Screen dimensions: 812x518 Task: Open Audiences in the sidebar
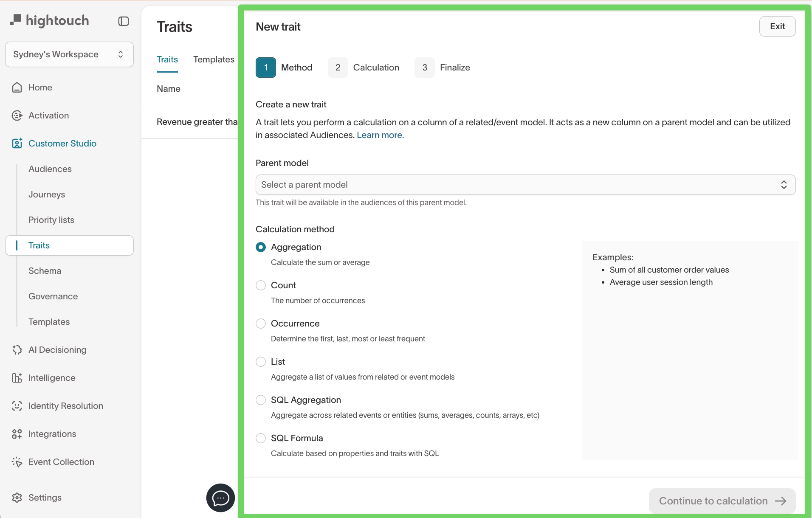point(50,169)
